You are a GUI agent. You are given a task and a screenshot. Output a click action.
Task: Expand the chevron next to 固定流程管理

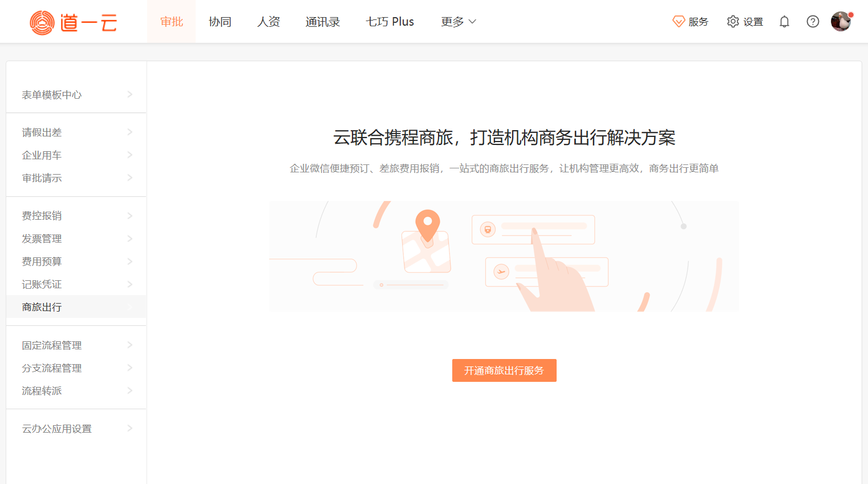[x=130, y=345]
